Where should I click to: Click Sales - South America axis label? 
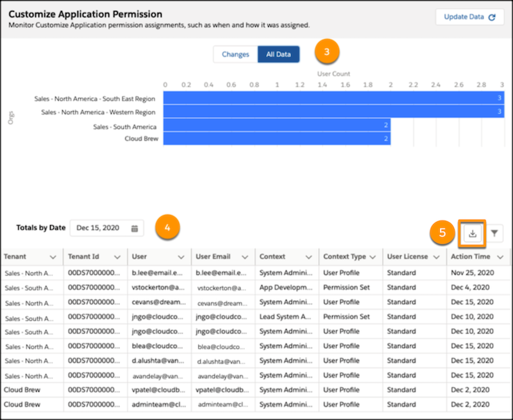click(x=124, y=127)
